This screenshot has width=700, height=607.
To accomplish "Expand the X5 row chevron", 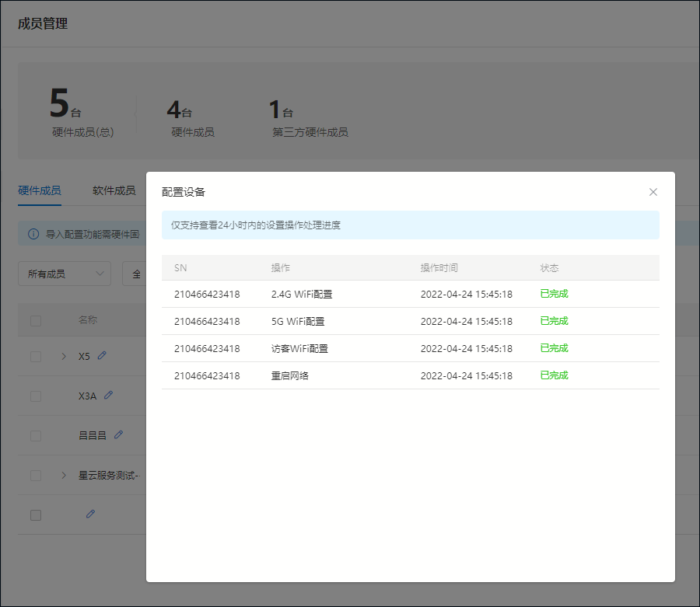I will pos(64,356).
